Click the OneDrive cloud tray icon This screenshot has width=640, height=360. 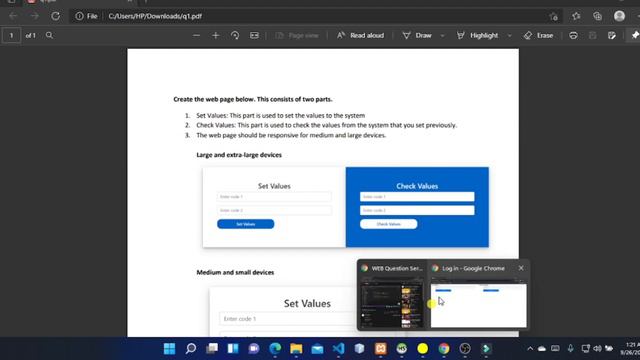click(x=542, y=349)
